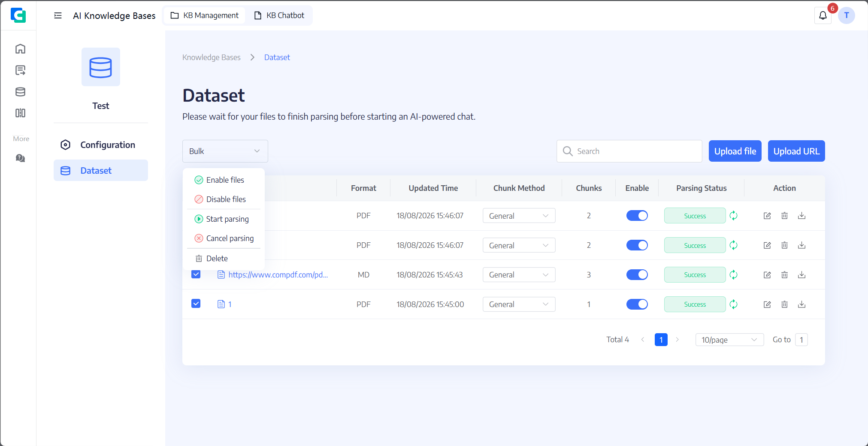The image size is (868, 446).
Task: Re-parse file 1 with refresh icon
Action: (x=734, y=304)
